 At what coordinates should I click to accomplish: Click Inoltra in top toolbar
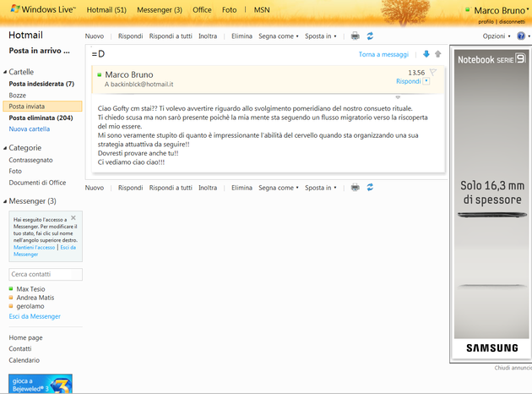pyautogui.click(x=208, y=36)
